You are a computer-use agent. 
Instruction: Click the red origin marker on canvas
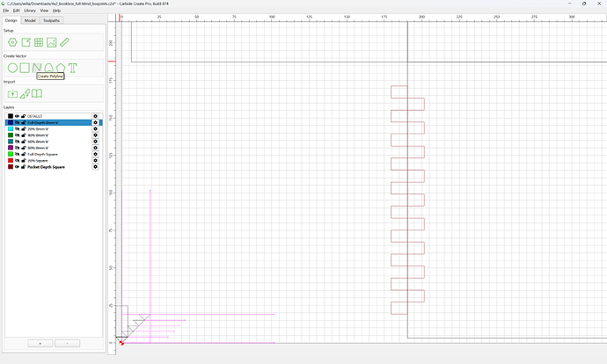click(121, 343)
